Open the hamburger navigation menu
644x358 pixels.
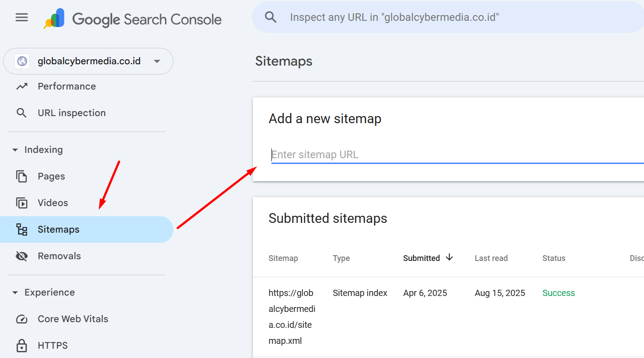pyautogui.click(x=22, y=18)
